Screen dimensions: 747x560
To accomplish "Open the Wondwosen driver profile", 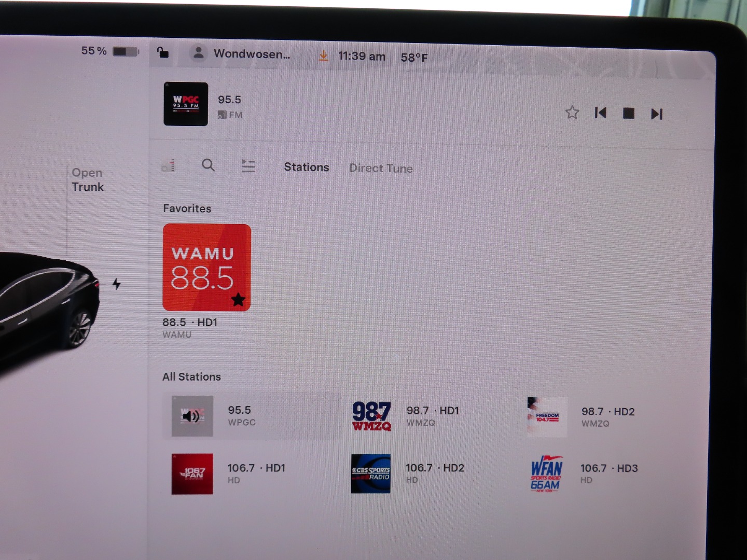I will 242,54.
